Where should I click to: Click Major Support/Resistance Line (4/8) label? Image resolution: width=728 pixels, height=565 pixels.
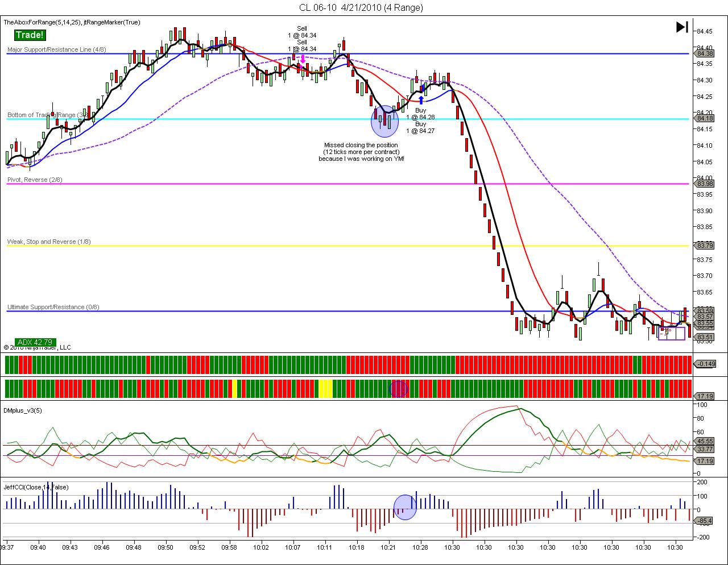click(56, 49)
